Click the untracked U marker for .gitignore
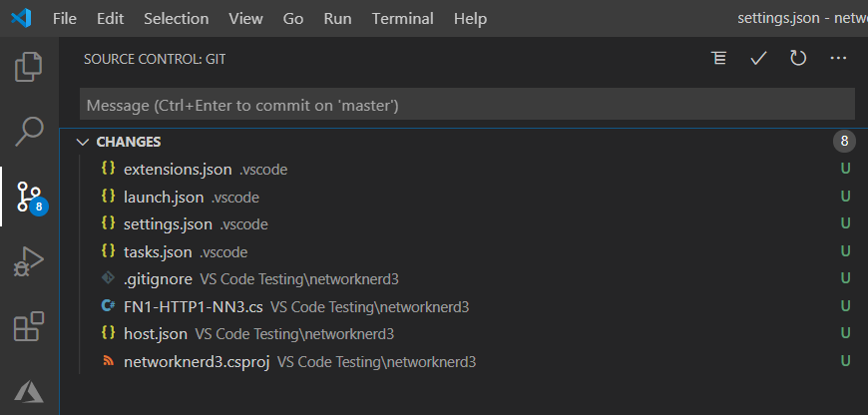 pos(845,278)
